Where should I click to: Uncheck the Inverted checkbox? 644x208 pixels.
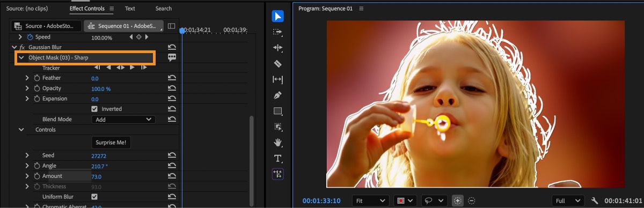[94, 109]
